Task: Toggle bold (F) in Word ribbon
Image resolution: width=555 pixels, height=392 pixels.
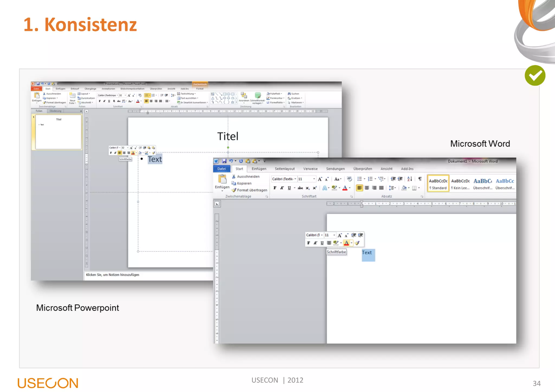Action: (275, 188)
